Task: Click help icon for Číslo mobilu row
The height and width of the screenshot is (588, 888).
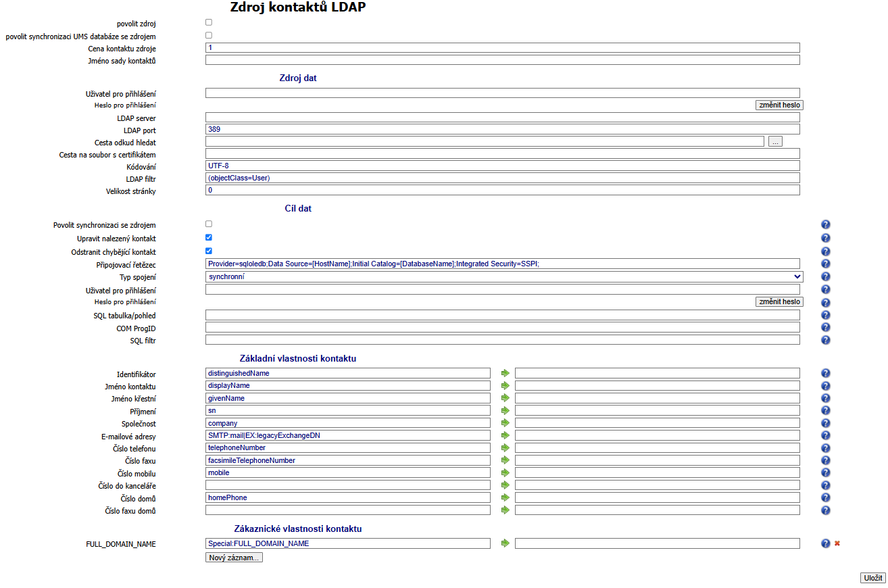Action: (825, 473)
